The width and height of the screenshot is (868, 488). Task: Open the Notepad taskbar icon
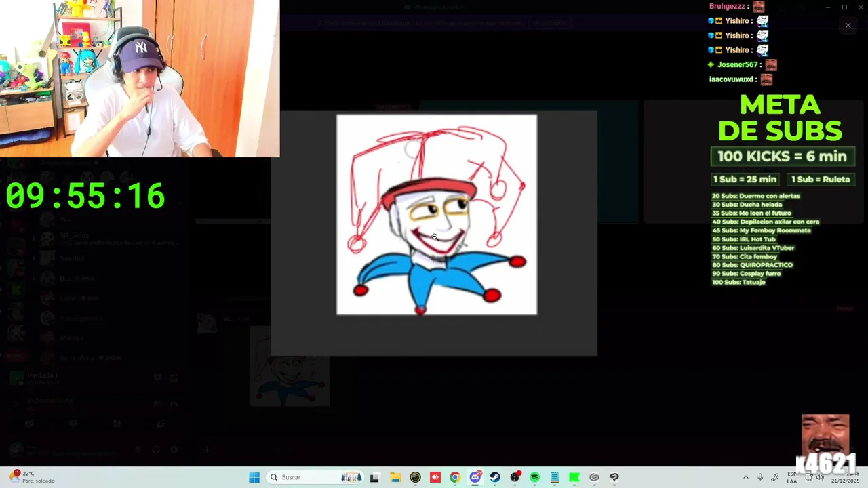click(555, 477)
